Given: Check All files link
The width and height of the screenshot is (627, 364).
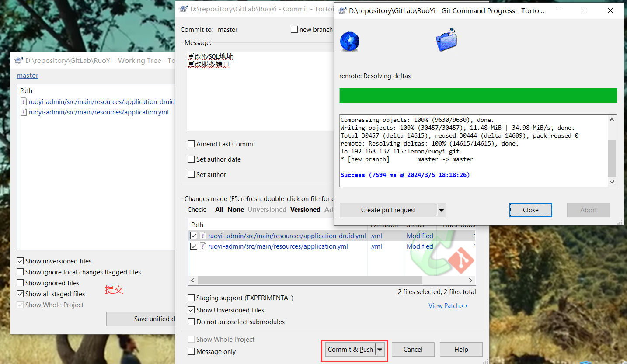Looking at the screenshot, I should (x=219, y=210).
